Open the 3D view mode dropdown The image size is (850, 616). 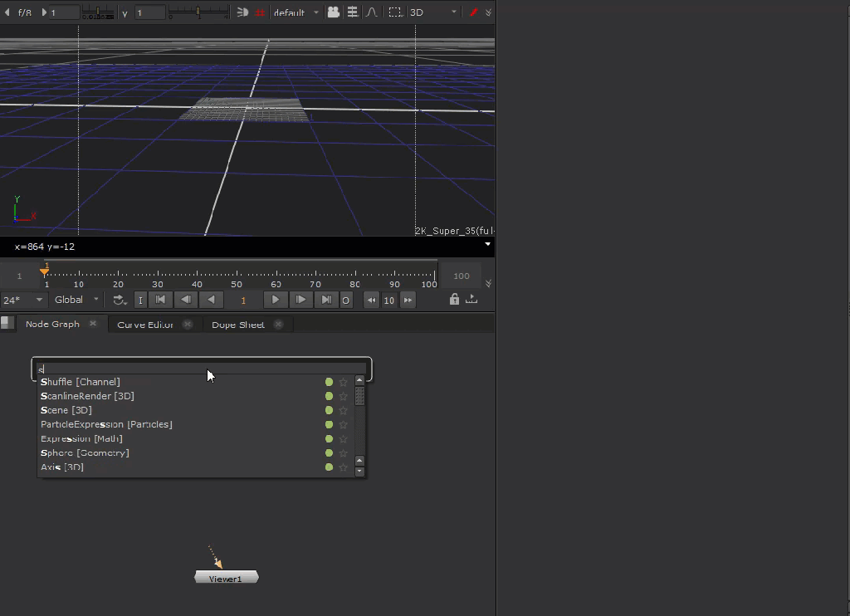[x=433, y=12]
